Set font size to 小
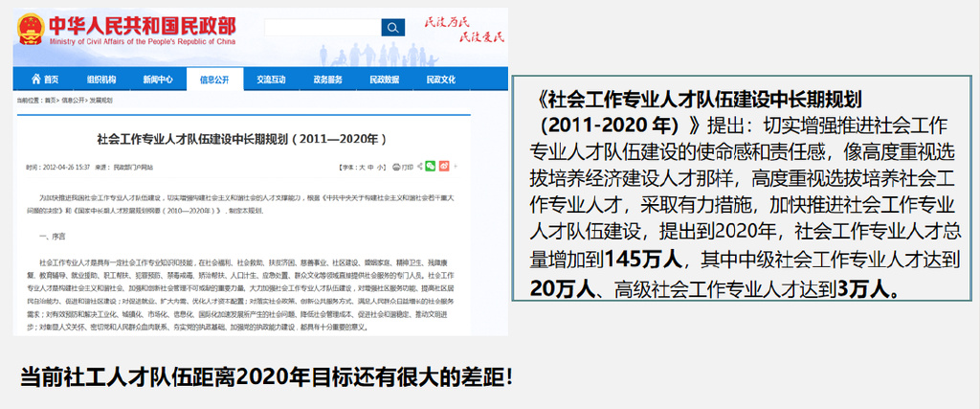 (379, 167)
